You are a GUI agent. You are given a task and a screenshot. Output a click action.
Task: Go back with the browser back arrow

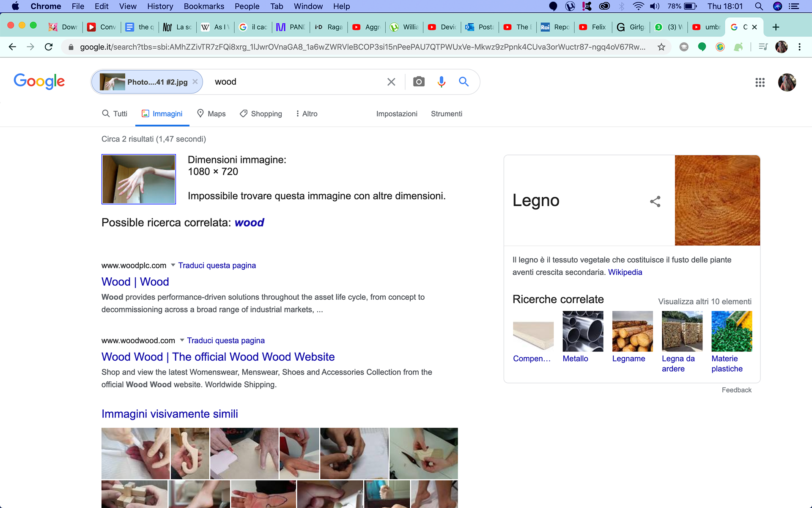[x=12, y=47]
